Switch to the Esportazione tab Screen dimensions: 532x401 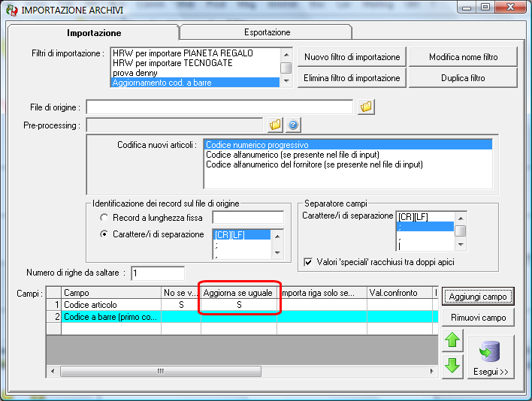pos(267,32)
